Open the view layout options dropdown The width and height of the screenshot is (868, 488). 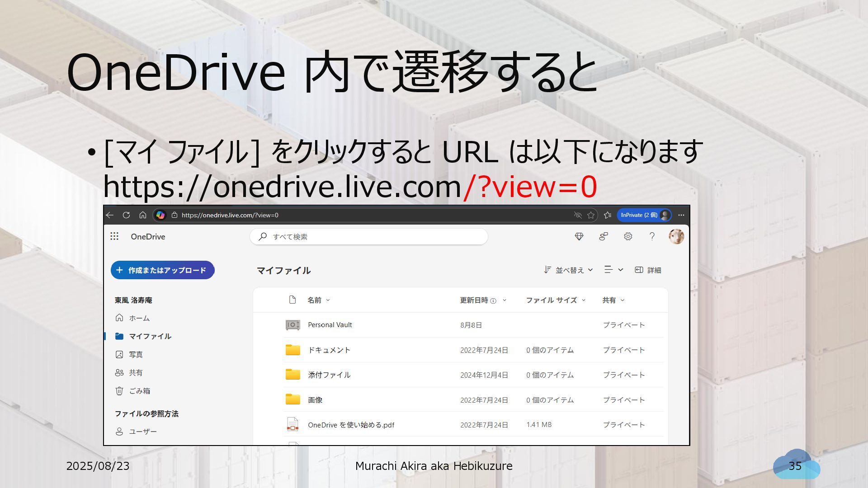coord(613,270)
